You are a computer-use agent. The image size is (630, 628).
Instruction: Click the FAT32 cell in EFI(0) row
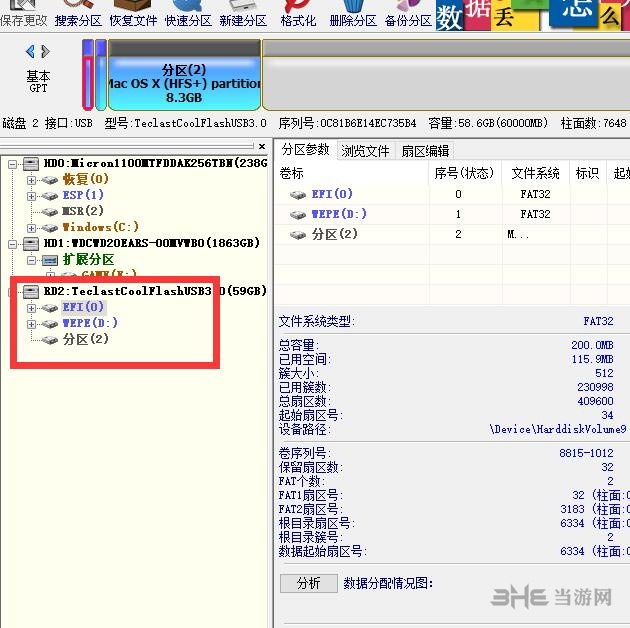point(535,194)
